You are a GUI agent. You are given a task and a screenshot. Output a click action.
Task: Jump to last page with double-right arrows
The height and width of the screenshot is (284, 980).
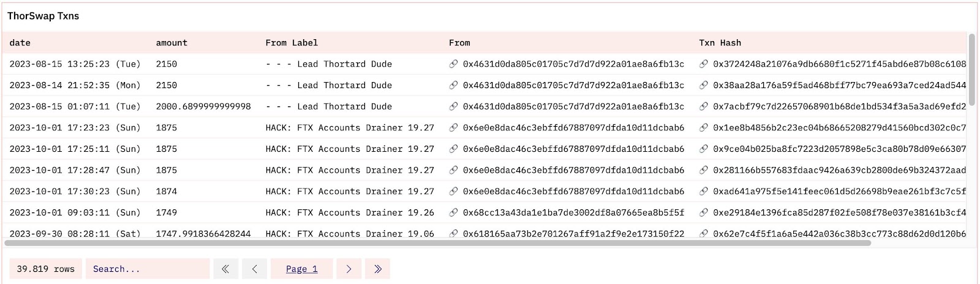click(x=377, y=269)
